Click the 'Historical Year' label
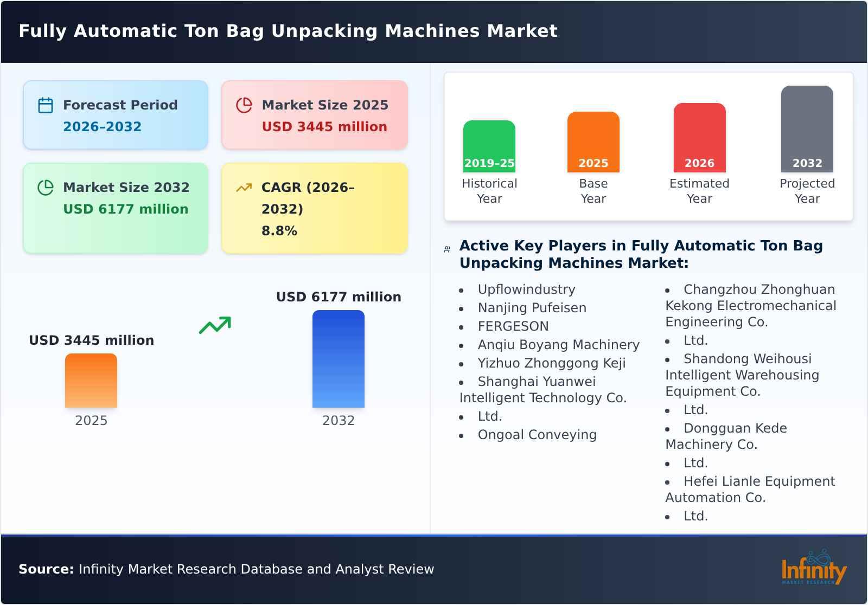Viewport: 868px width, 605px height. (x=489, y=191)
